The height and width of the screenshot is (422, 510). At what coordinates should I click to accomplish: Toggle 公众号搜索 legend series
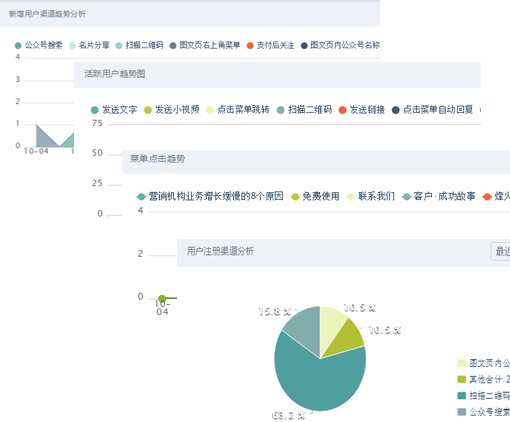click(x=39, y=45)
